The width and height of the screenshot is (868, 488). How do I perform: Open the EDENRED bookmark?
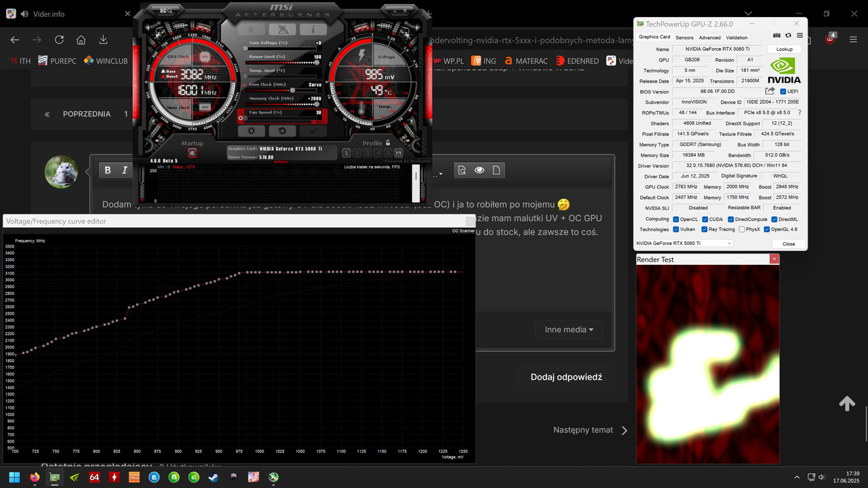coord(576,60)
